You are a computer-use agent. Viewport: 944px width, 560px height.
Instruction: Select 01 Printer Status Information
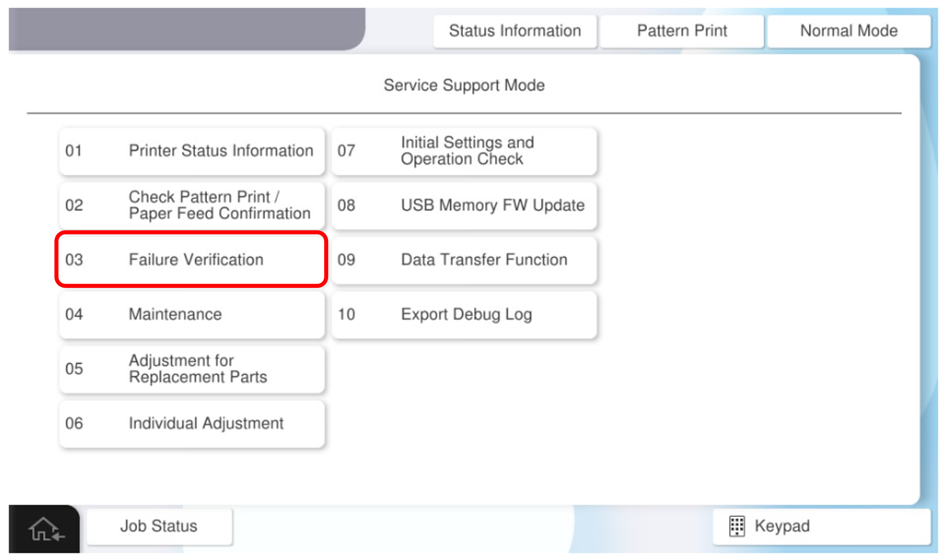tap(192, 151)
